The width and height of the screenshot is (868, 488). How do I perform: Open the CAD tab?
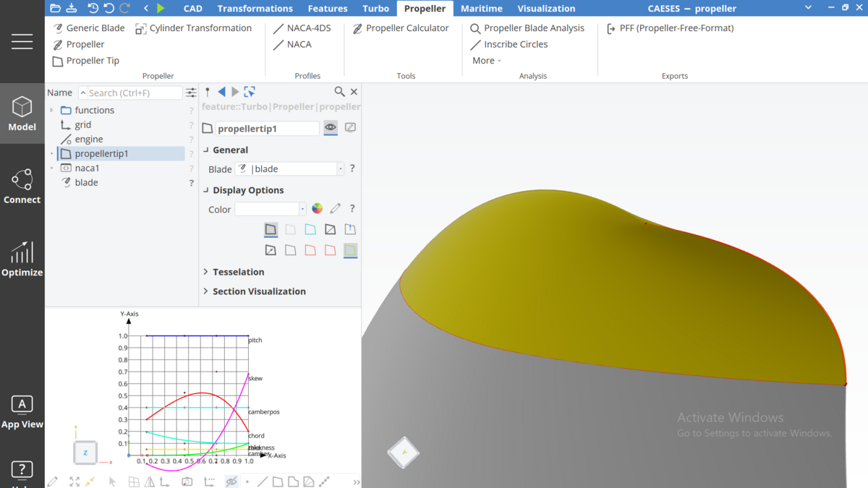pyautogui.click(x=193, y=9)
